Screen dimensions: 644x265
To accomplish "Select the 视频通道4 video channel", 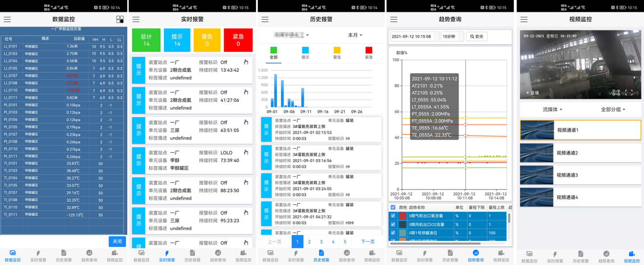I will point(580,197).
